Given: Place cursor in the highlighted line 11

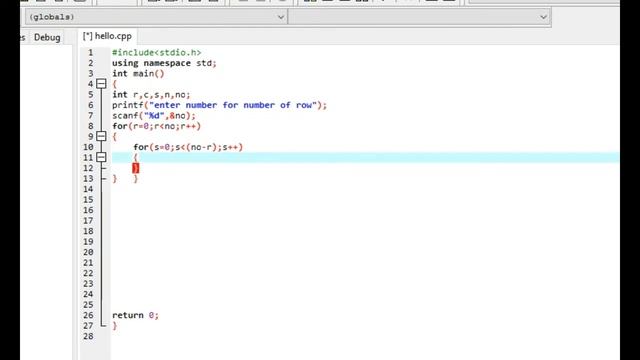Looking at the screenshot, I should point(365,158).
